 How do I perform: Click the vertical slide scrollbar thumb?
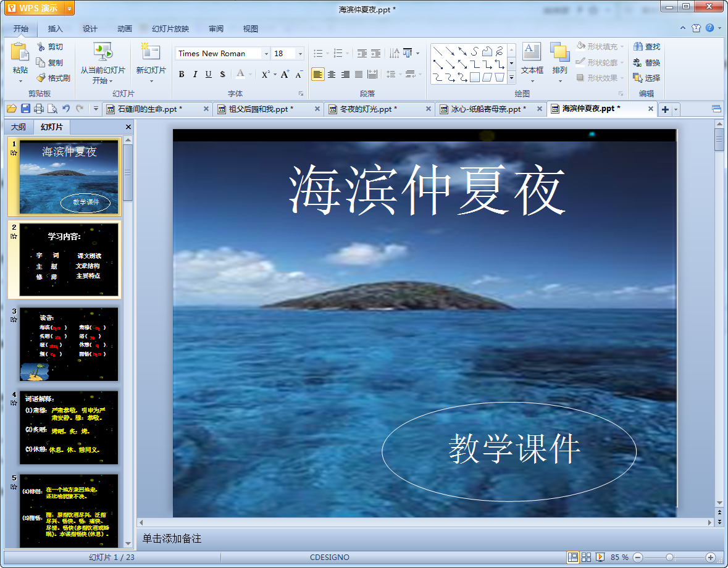tap(719, 140)
